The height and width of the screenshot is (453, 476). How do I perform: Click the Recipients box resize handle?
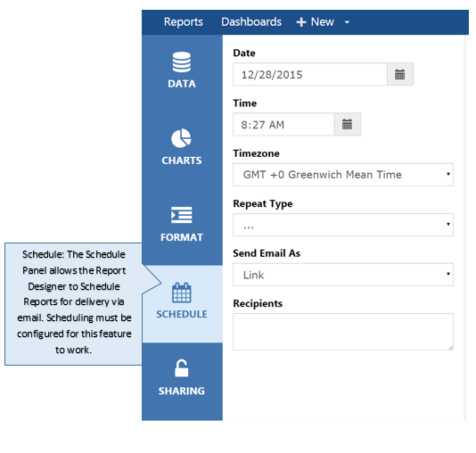[x=451, y=348]
